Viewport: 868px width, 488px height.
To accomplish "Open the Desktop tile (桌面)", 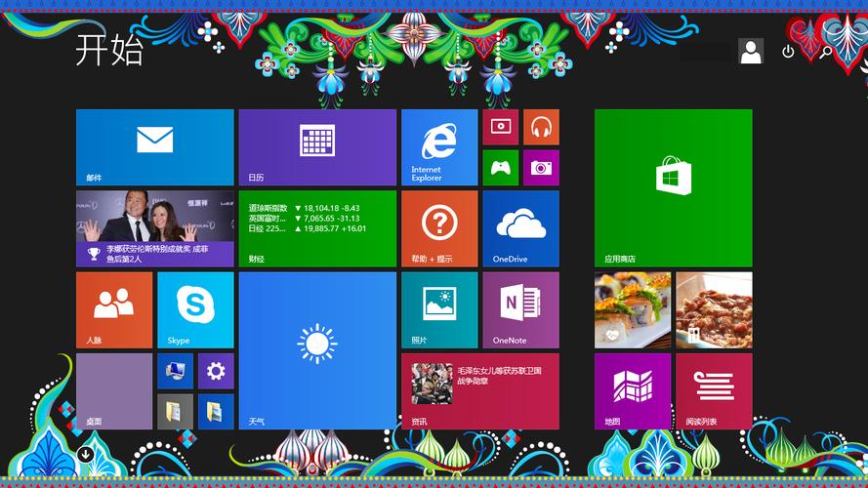I will (114, 391).
